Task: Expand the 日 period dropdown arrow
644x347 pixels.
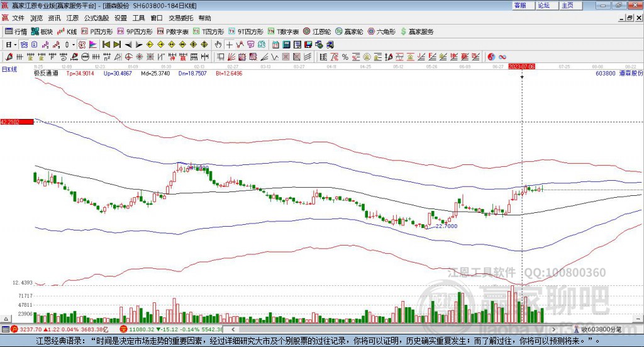Action: coord(16,45)
